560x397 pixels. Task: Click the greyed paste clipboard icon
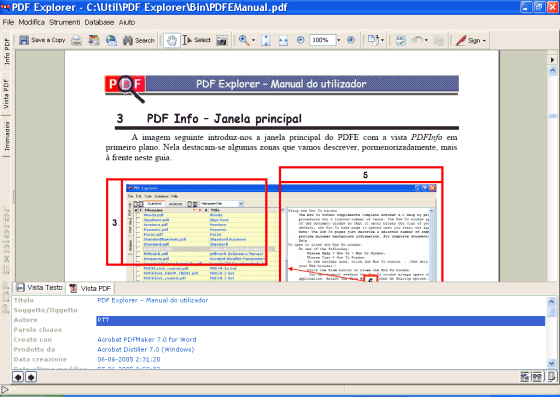(439, 40)
